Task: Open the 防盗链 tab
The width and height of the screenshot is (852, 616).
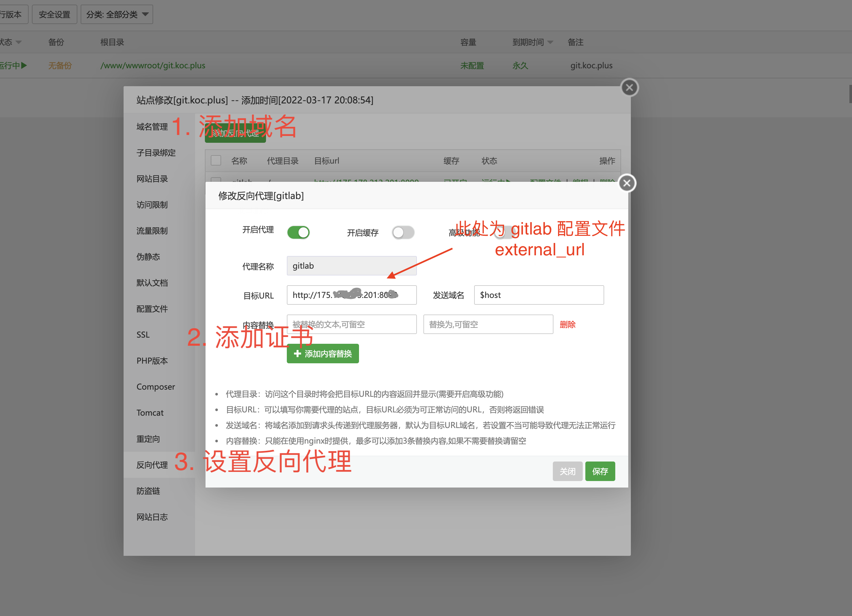Action: click(148, 491)
